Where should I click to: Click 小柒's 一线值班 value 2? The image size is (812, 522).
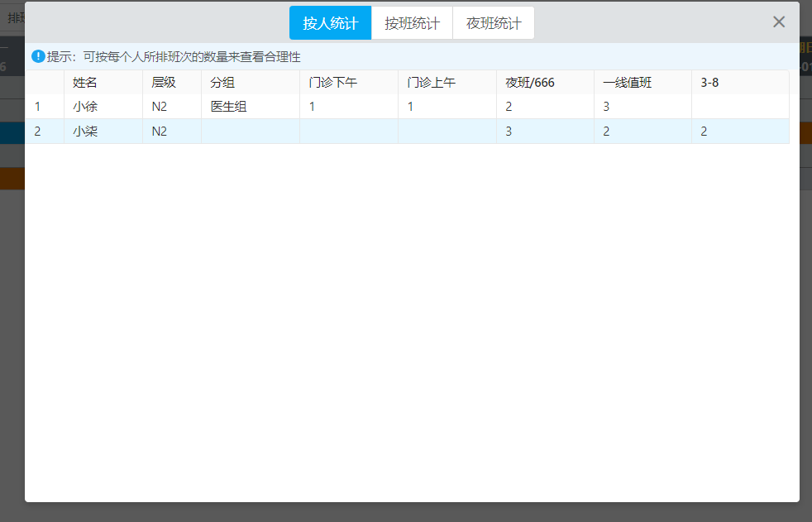[x=642, y=131]
